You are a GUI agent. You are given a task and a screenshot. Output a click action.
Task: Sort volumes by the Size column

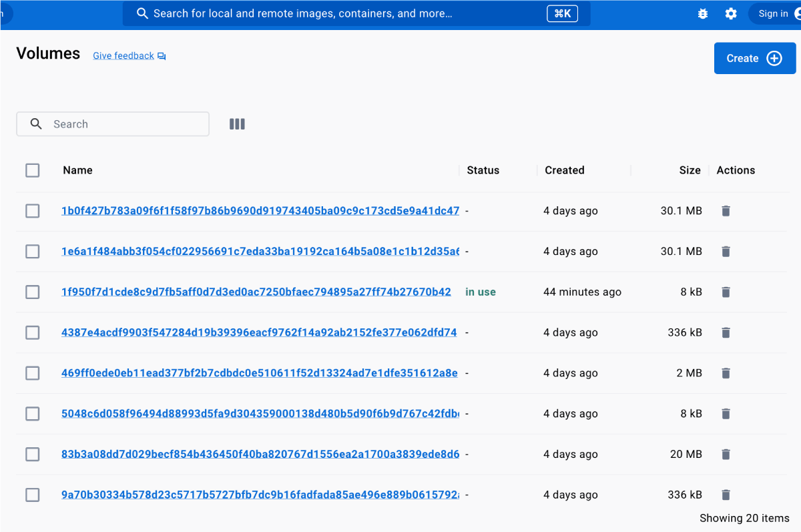point(690,170)
